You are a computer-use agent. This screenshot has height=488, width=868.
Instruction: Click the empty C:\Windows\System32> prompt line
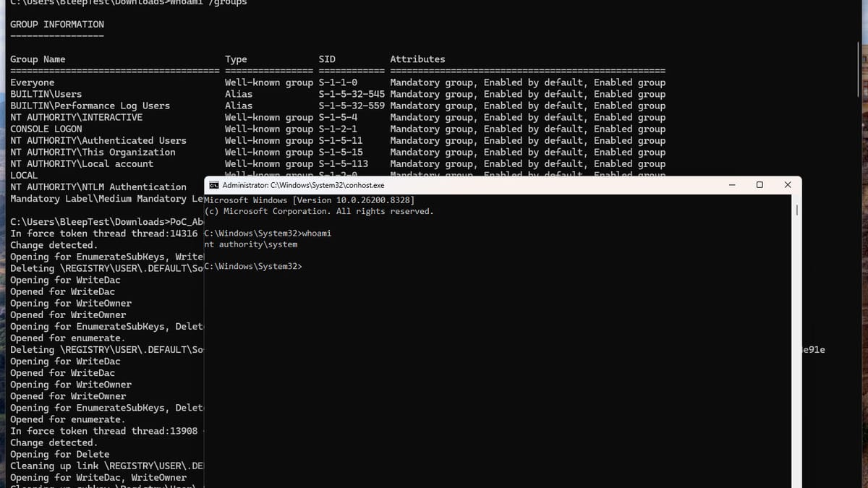tap(253, 267)
